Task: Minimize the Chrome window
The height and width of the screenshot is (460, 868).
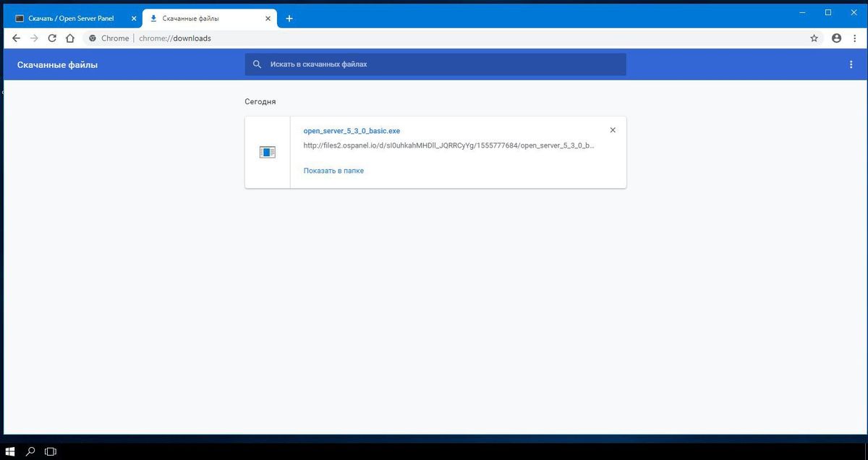Action: point(803,12)
